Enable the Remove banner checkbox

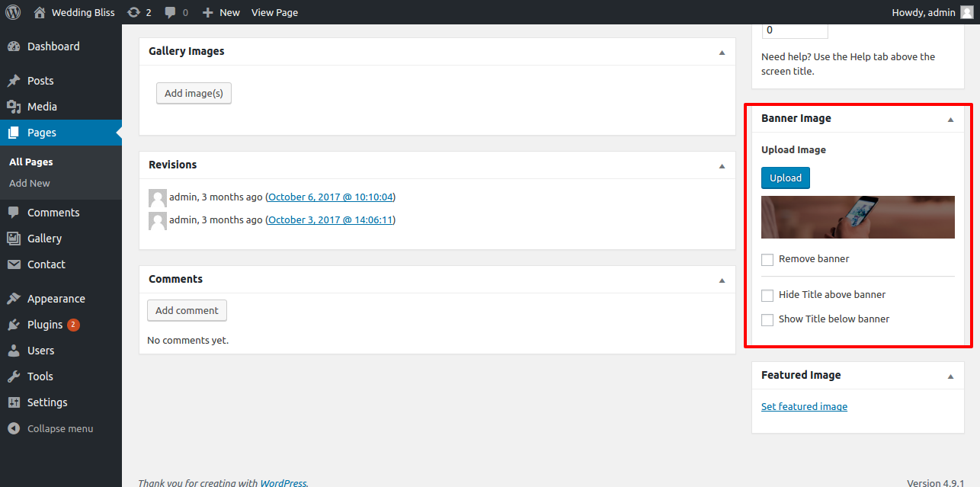pos(767,260)
